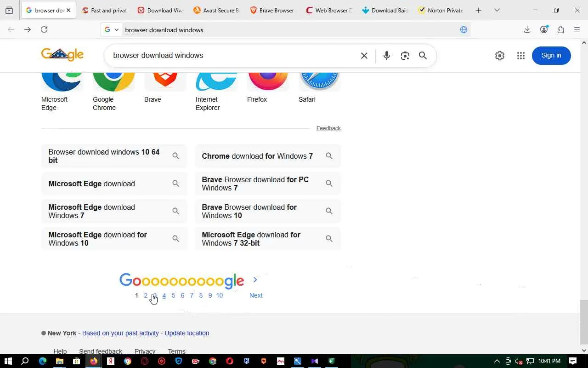This screenshot has height=368, width=588.
Task: Open Windows taskbar search
Action: click(25, 361)
